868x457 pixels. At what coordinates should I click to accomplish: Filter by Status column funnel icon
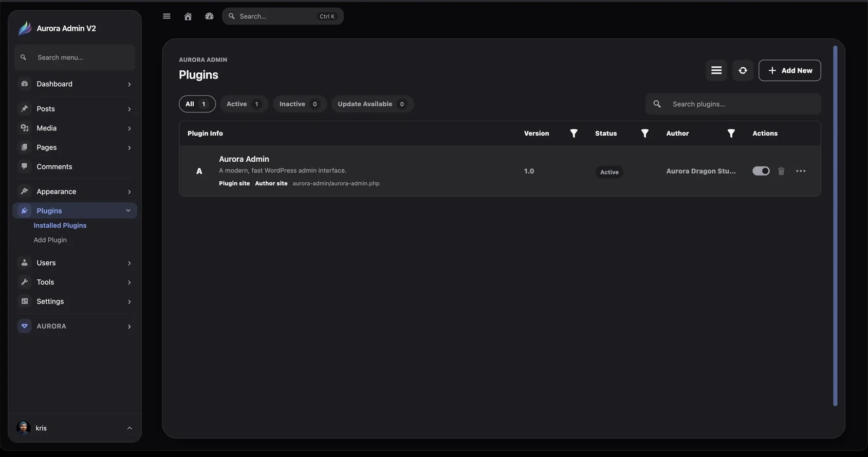(x=645, y=134)
